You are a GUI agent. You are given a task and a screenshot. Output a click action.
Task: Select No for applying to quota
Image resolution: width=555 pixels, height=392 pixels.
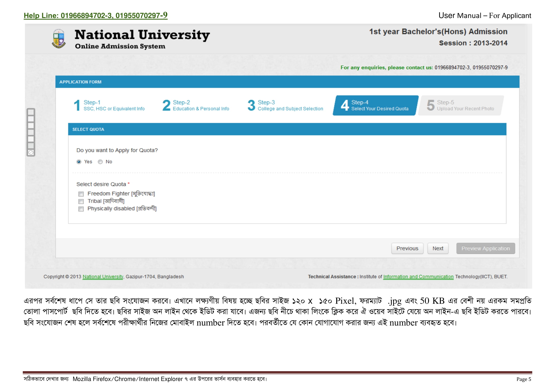pos(100,162)
